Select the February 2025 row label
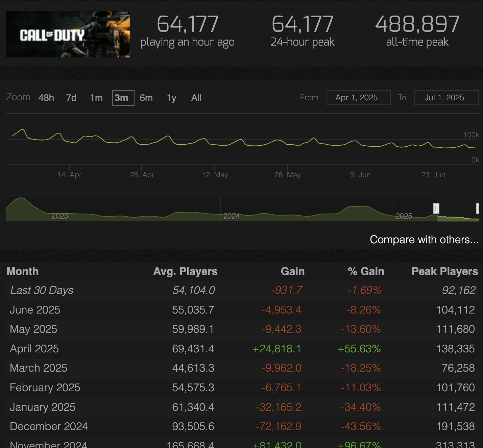This screenshot has width=483, height=448. click(x=45, y=388)
